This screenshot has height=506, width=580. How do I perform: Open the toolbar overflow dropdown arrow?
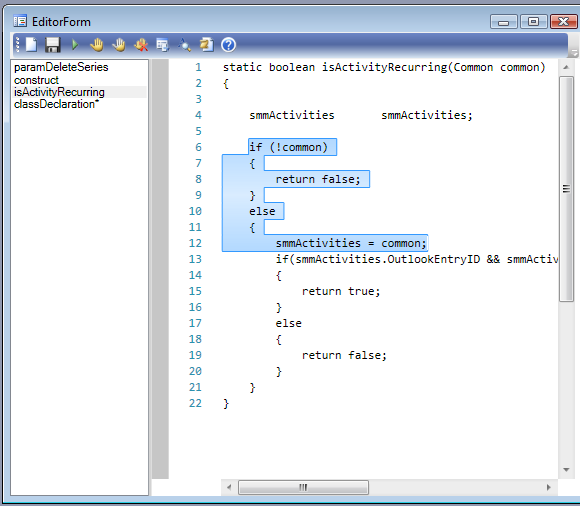(x=574, y=52)
